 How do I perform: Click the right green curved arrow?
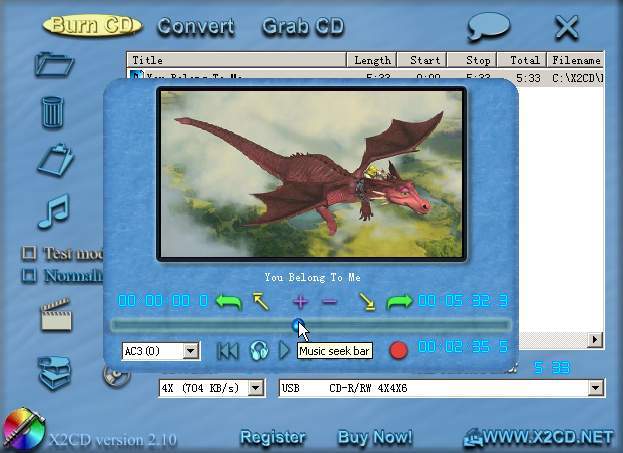[400, 302]
